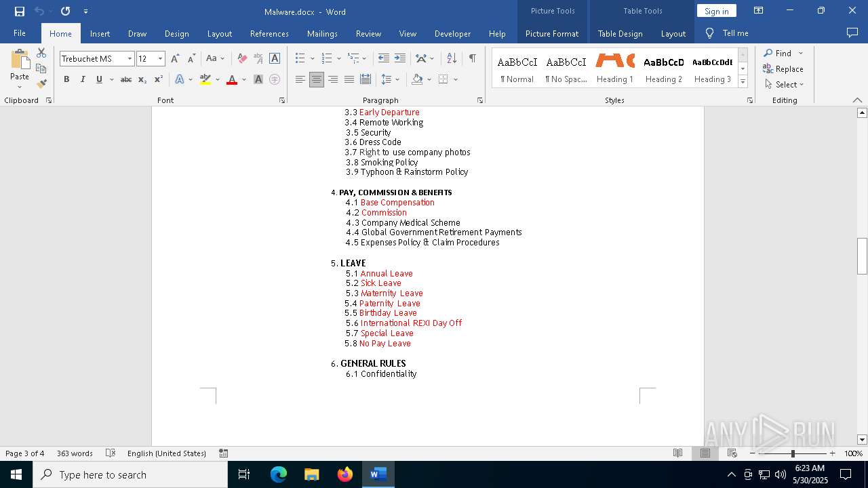Open the borders dropdown

coord(456,80)
